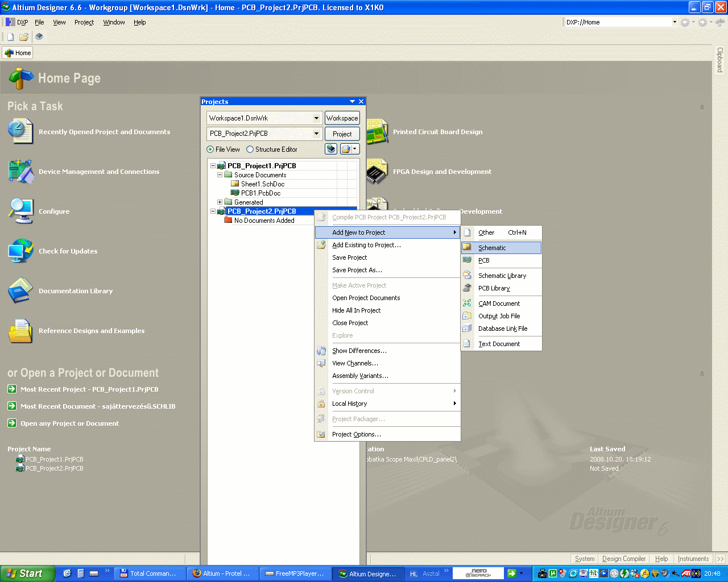Open the View menu
Image resolution: width=728 pixels, height=582 pixels.
pos(59,22)
